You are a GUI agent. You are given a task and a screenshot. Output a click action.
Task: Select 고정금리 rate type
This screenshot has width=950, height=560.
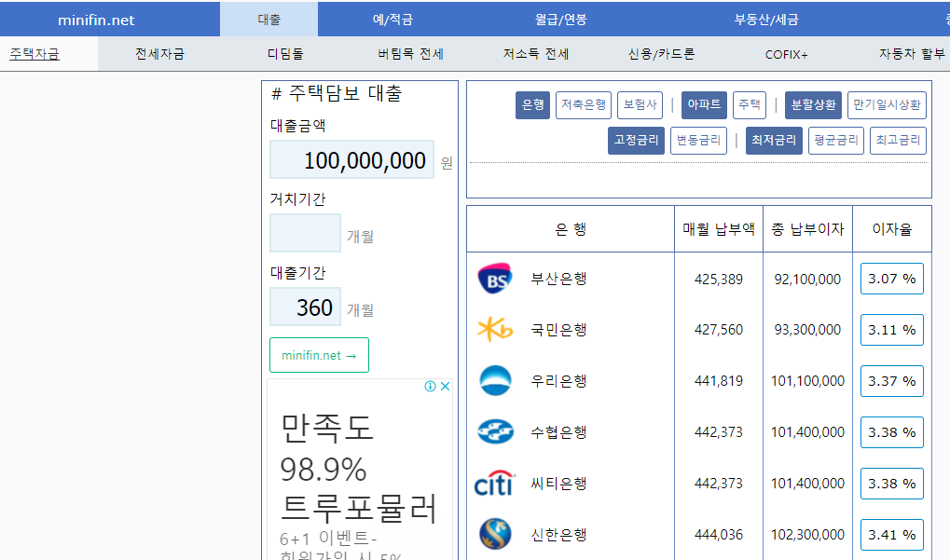click(x=636, y=141)
